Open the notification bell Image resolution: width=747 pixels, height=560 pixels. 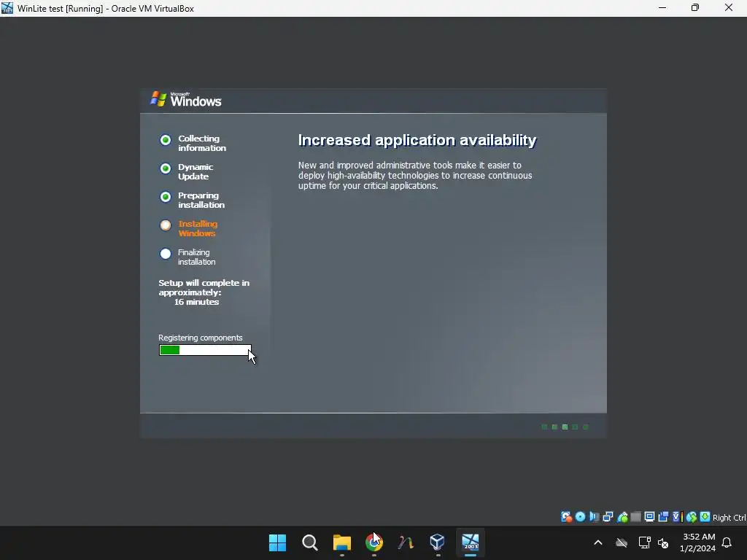coord(727,542)
